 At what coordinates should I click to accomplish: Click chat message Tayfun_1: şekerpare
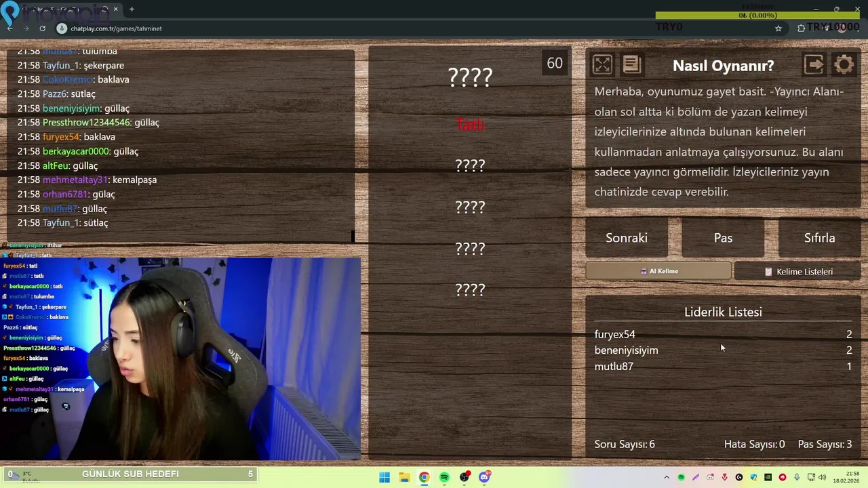(x=71, y=65)
